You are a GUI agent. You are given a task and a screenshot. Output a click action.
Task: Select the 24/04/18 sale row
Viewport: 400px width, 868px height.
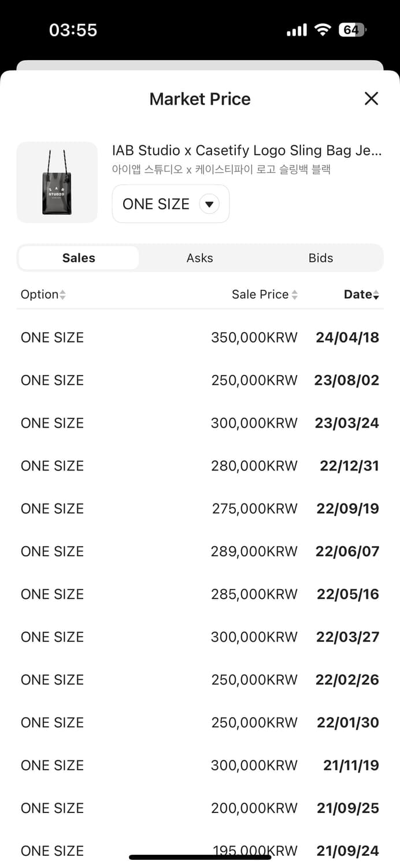[200, 337]
